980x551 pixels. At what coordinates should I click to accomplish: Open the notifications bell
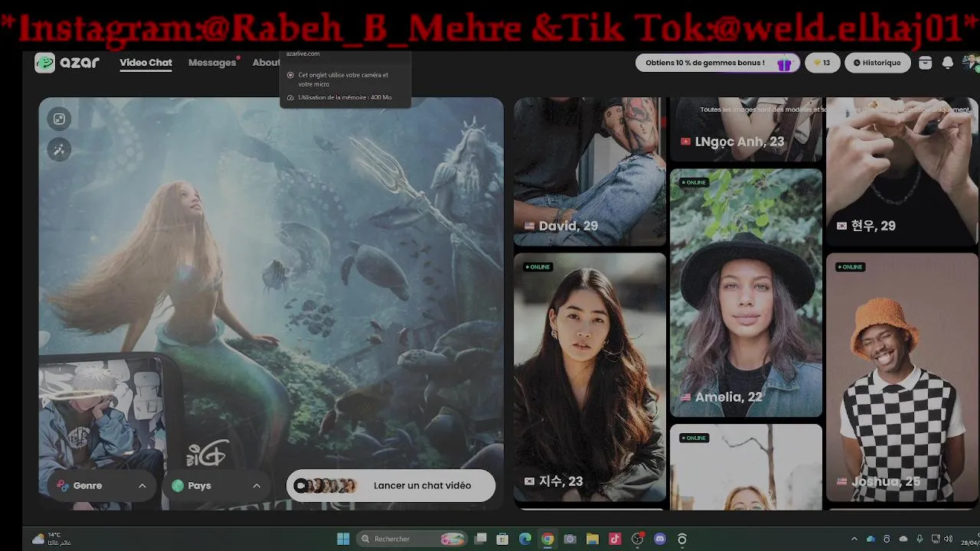948,63
